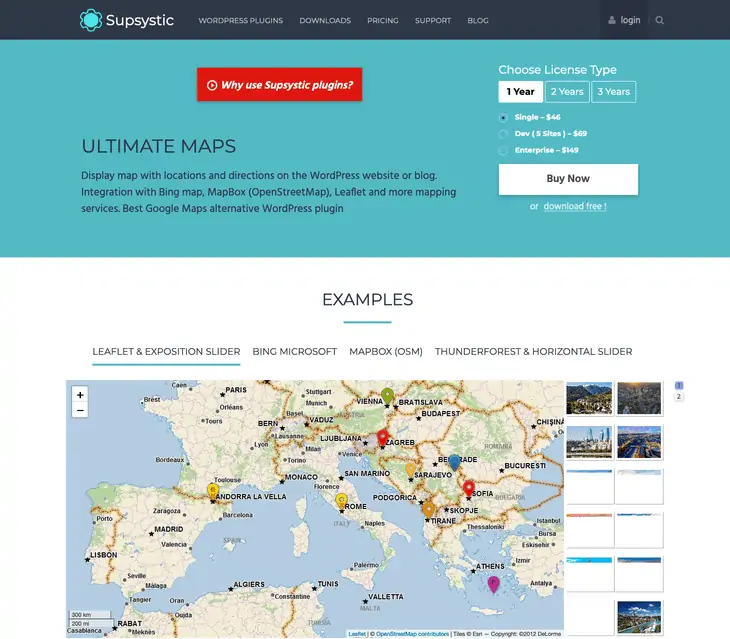Click the blue marker at Belgrade
The image size is (730, 639).
click(454, 463)
